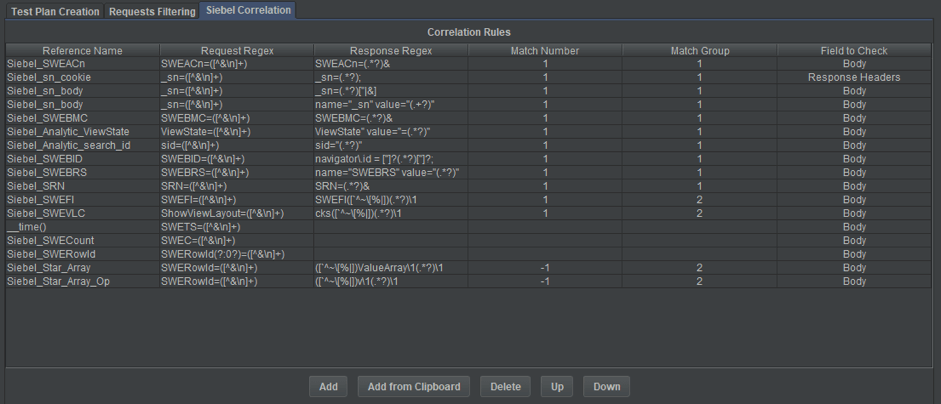Click the Match Number column header

(545, 50)
